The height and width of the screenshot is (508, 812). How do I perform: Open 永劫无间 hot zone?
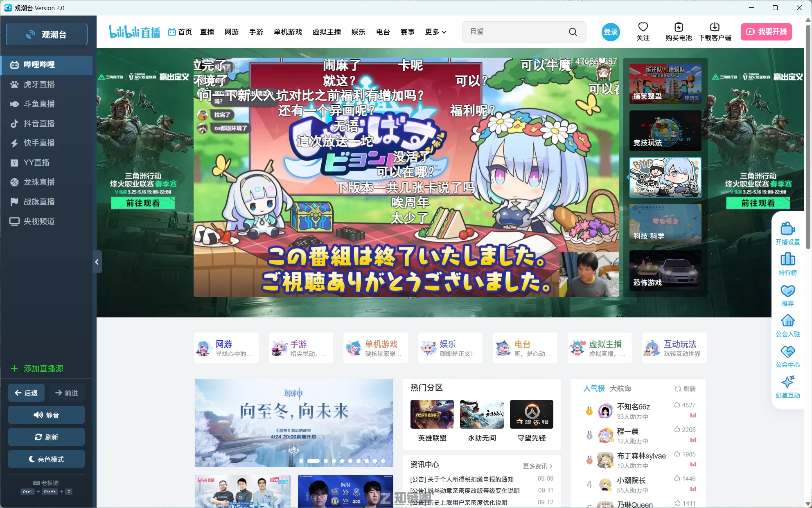tap(482, 421)
